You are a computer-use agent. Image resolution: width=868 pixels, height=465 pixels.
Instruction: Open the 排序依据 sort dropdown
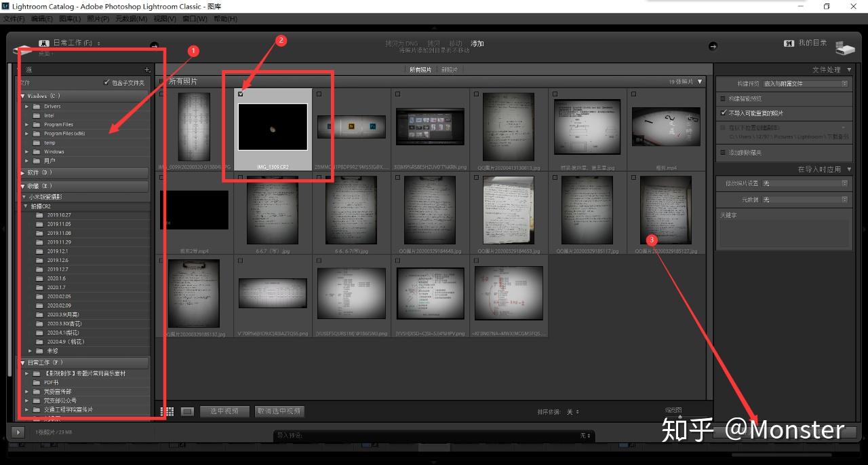point(572,412)
